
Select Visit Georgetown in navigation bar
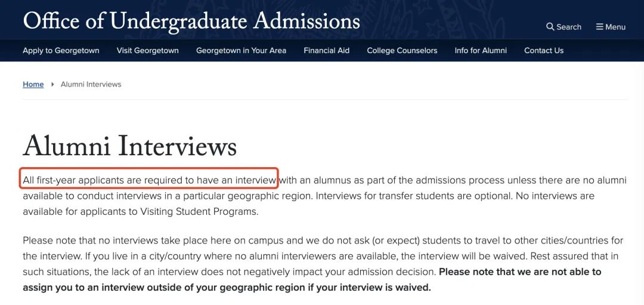[x=147, y=51]
